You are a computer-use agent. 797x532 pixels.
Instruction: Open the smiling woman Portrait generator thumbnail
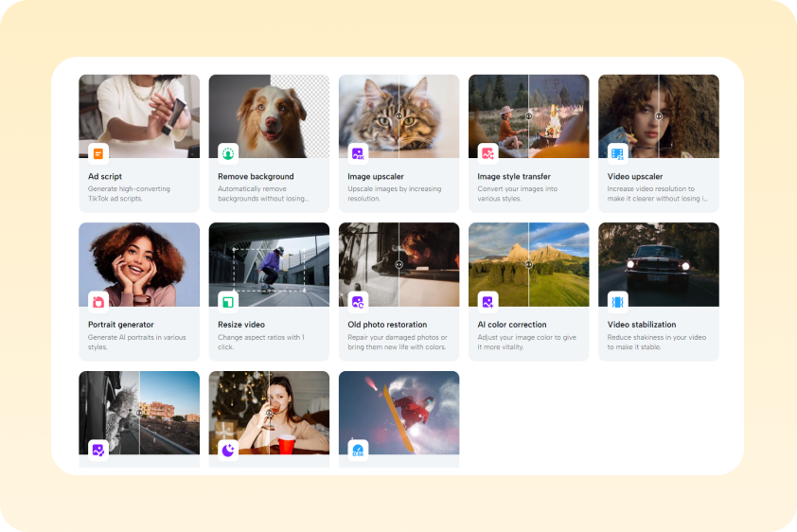tap(139, 265)
